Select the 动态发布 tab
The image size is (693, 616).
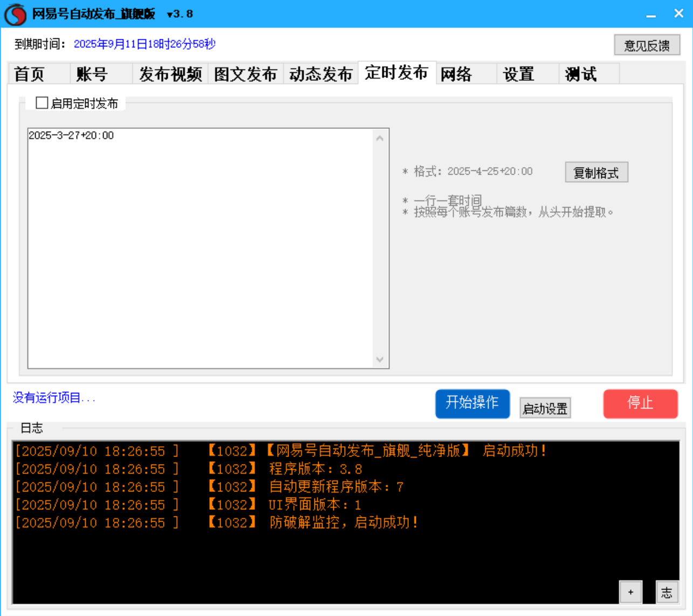click(321, 74)
